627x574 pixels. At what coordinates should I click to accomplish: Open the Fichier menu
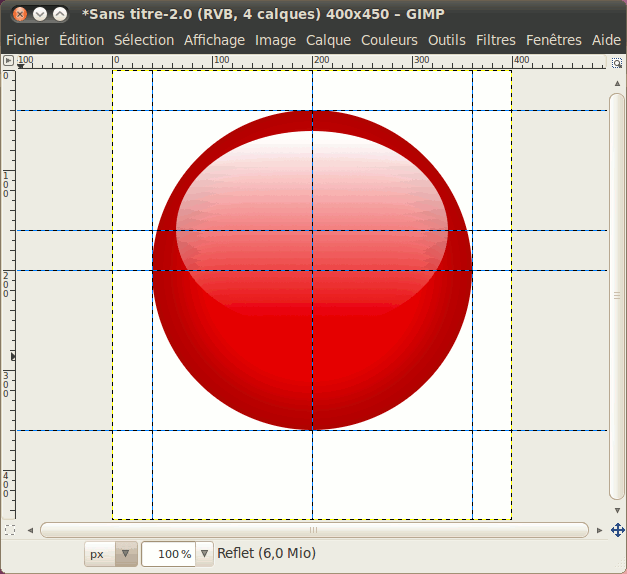coord(27,40)
